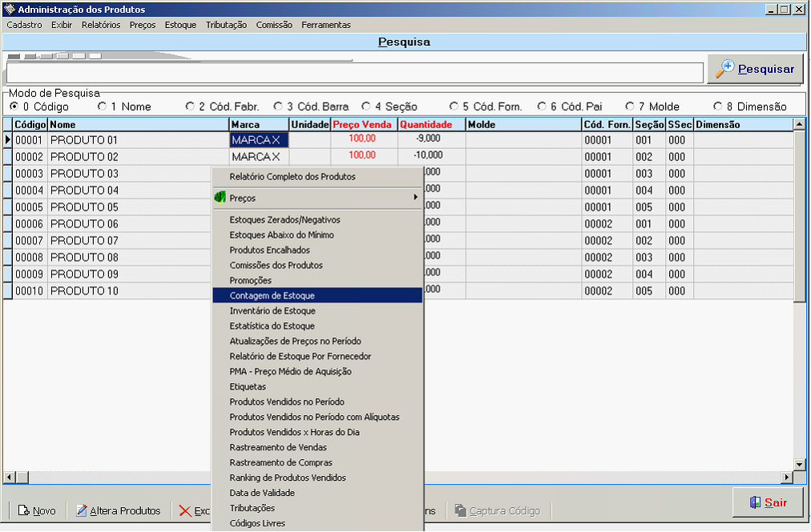
Task: Click the Captura Código icon
Action: coord(460,510)
